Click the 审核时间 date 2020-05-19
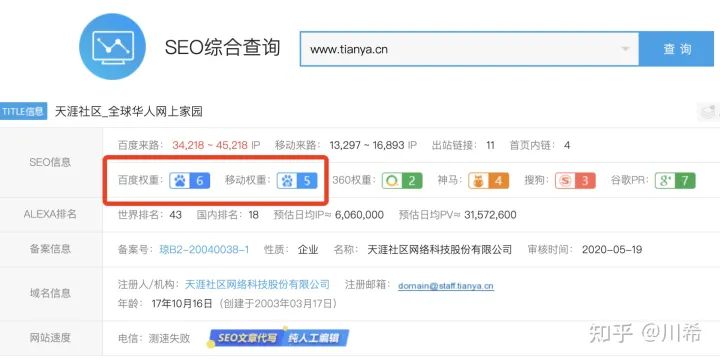Viewport: 720px width, 362px height. (612, 249)
